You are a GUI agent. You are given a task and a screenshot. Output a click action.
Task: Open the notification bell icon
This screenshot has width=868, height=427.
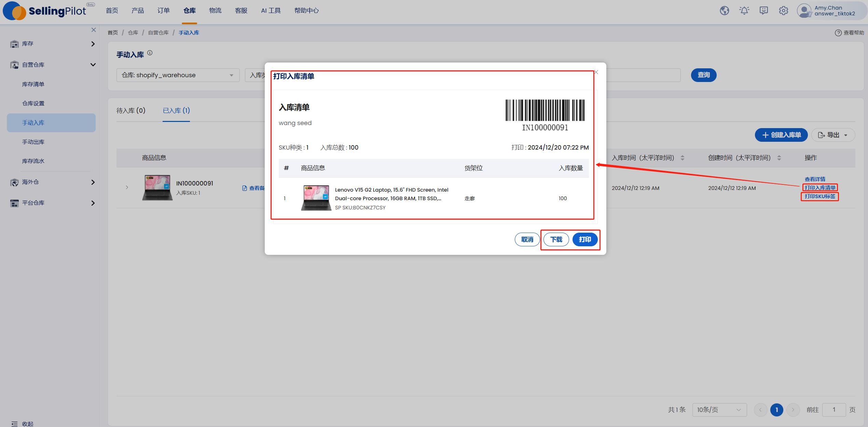coord(744,11)
